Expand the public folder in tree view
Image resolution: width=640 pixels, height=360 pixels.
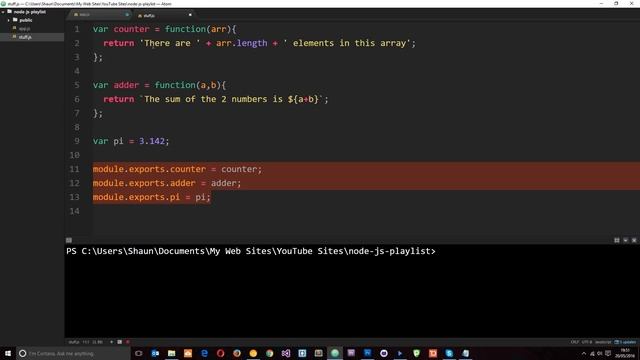9,20
